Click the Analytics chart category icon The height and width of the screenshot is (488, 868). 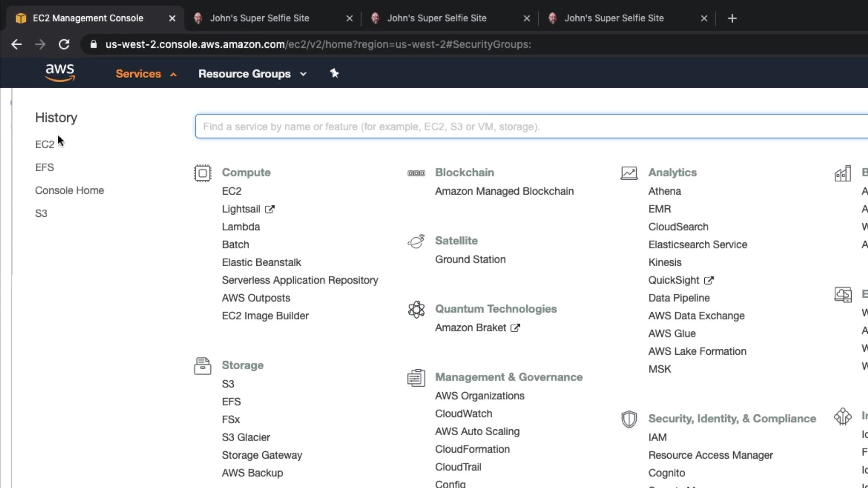[x=629, y=173]
